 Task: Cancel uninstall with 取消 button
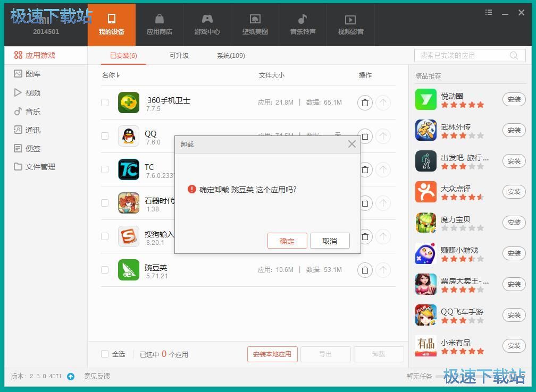tap(330, 241)
